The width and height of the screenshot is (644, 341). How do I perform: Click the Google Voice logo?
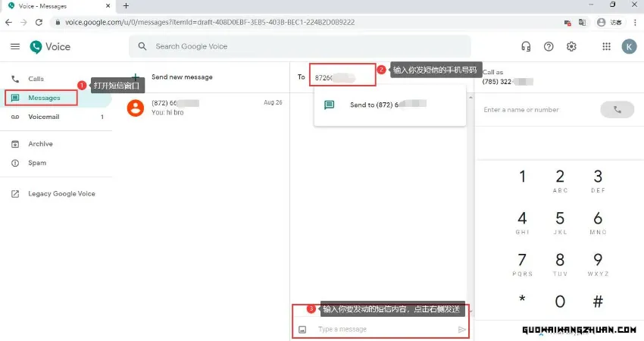click(50, 47)
